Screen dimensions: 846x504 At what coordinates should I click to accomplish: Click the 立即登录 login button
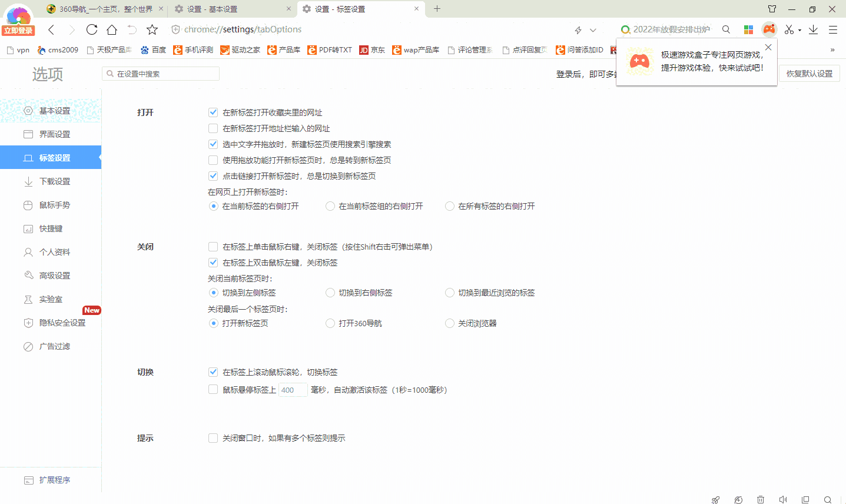(18, 31)
